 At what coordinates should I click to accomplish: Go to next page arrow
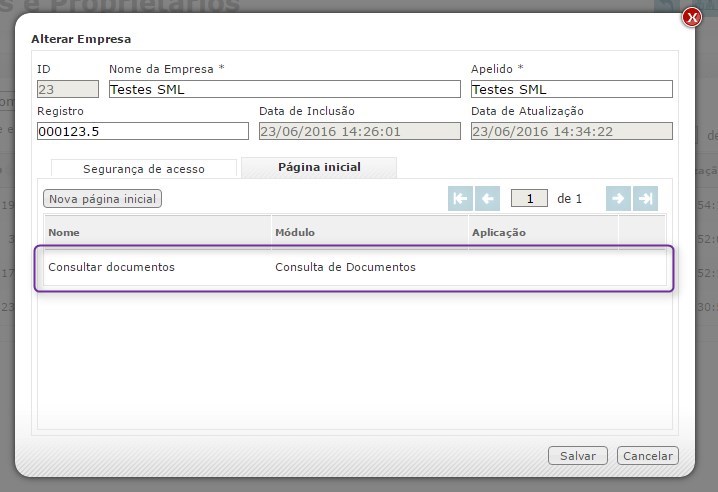click(618, 198)
